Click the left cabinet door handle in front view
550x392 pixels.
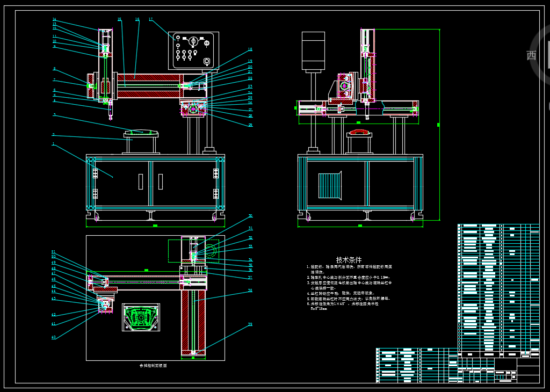(x=141, y=182)
